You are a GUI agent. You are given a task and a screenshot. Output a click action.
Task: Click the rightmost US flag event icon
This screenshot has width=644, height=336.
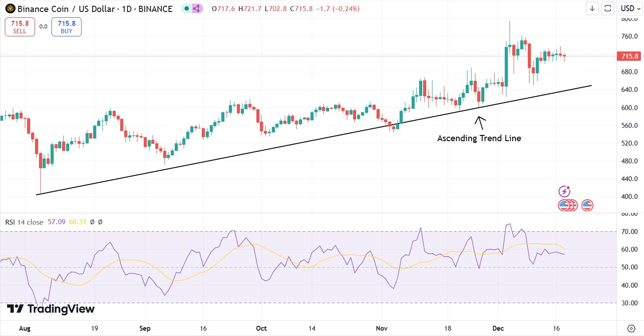pyautogui.click(x=587, y=205)
